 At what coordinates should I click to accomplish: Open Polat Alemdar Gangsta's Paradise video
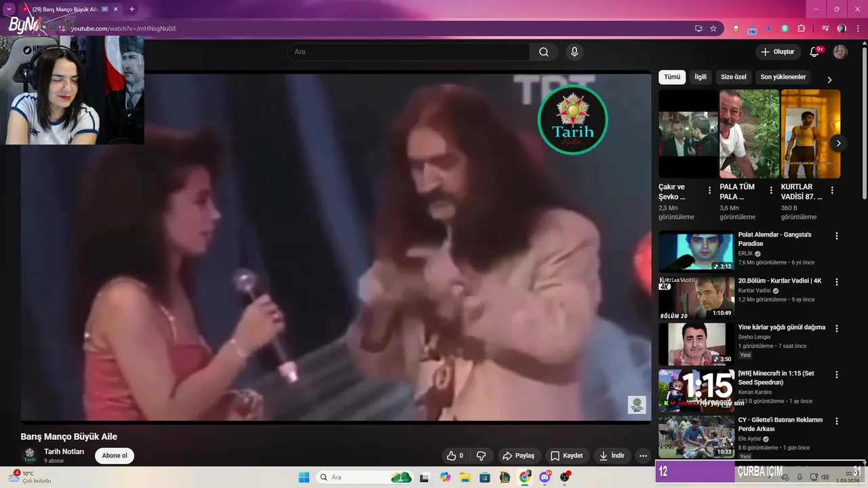[774, 239]
